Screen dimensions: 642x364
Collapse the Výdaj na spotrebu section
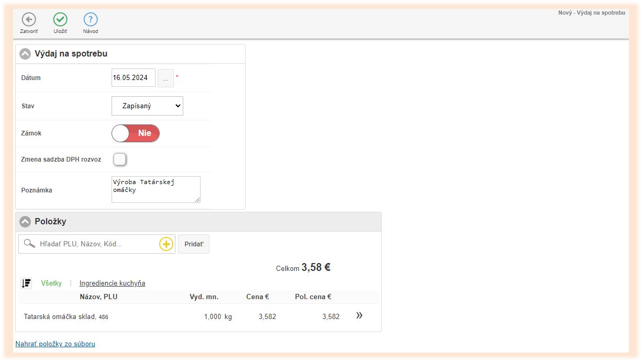[25, 54]
